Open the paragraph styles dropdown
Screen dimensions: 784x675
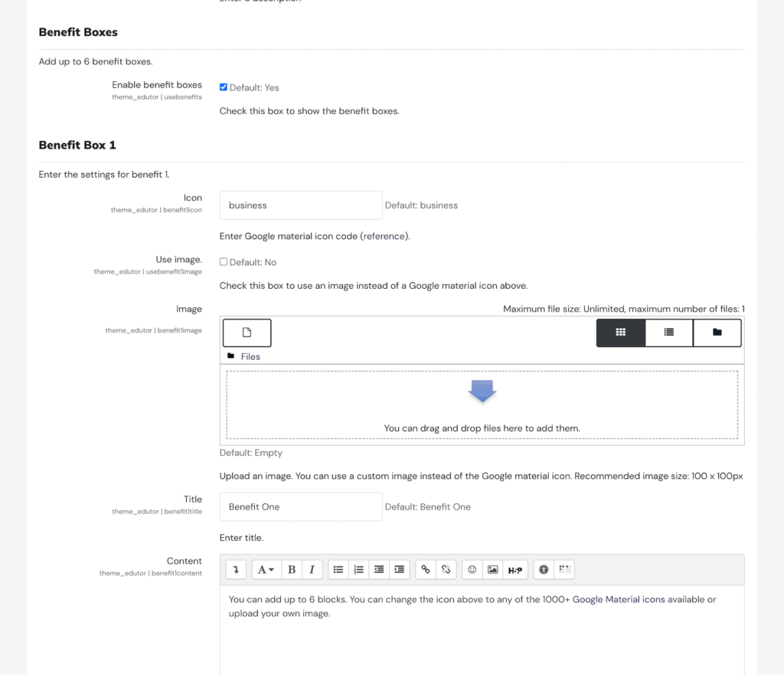click(x=266, y=569)
